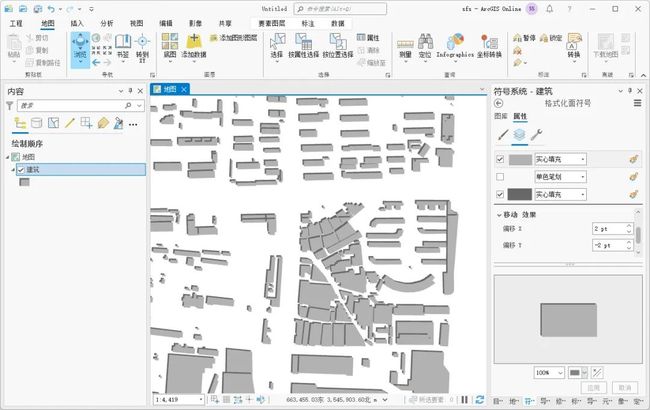
Task: Enable the solid stroke (单色笔划) layer
Action: point(500,177)
